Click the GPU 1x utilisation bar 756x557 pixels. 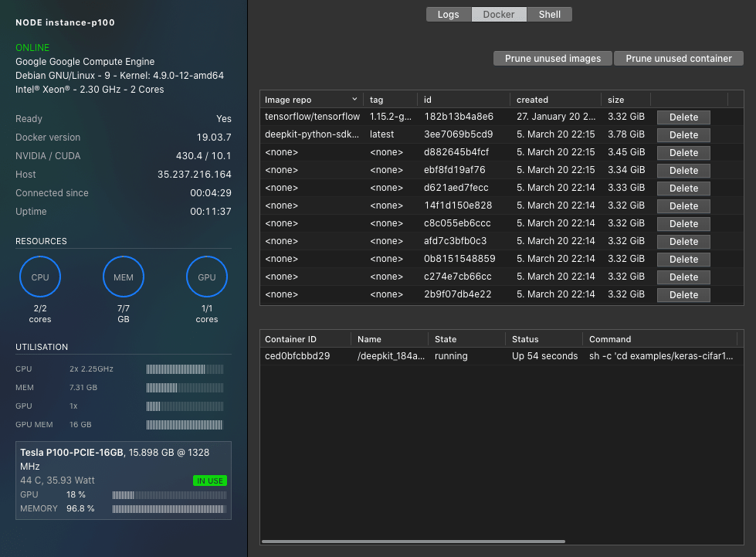pyautogui.click(x=185, y=406)
